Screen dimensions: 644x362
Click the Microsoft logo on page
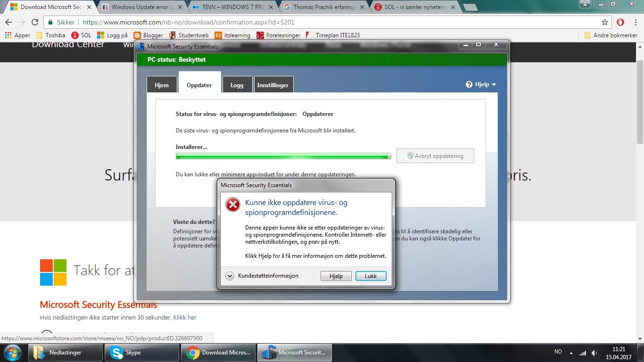coord(53,272)
